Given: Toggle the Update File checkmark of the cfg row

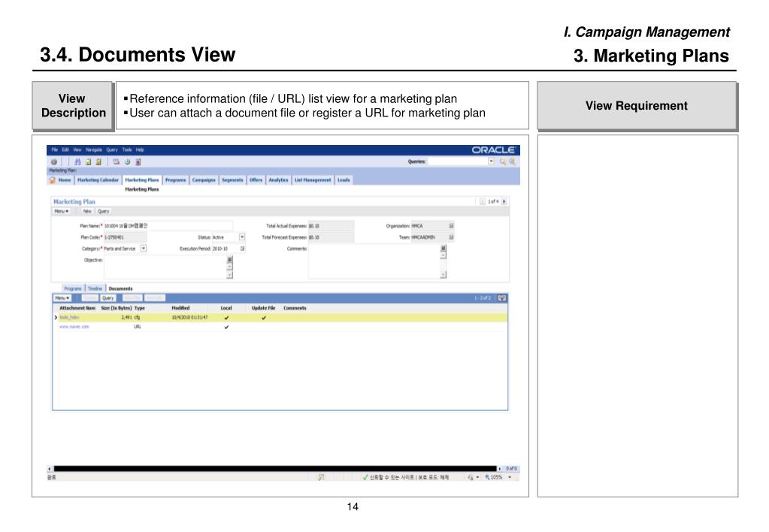Looking at the screenshot, I should tap(264, 318).
